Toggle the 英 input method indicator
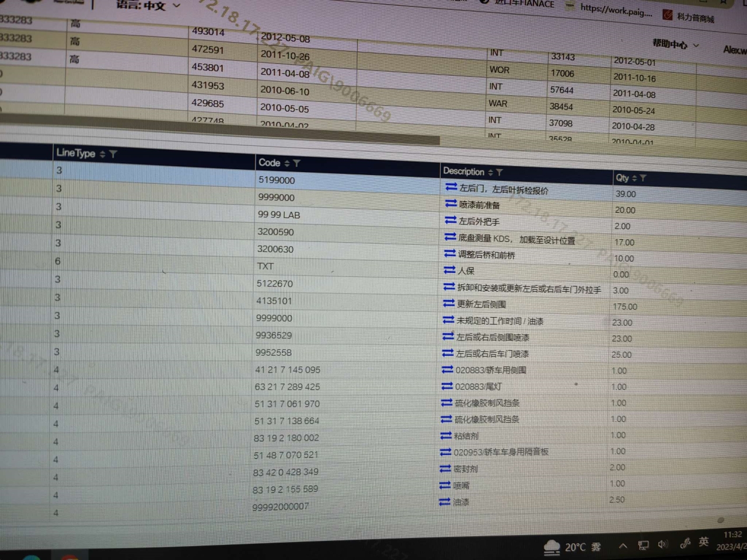 [x=704, y=542]
